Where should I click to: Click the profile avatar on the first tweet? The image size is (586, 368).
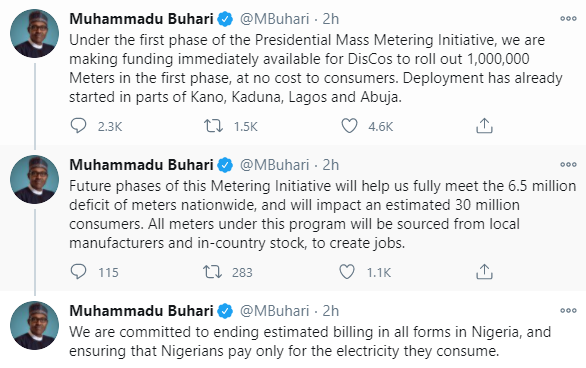click(34, 34)
